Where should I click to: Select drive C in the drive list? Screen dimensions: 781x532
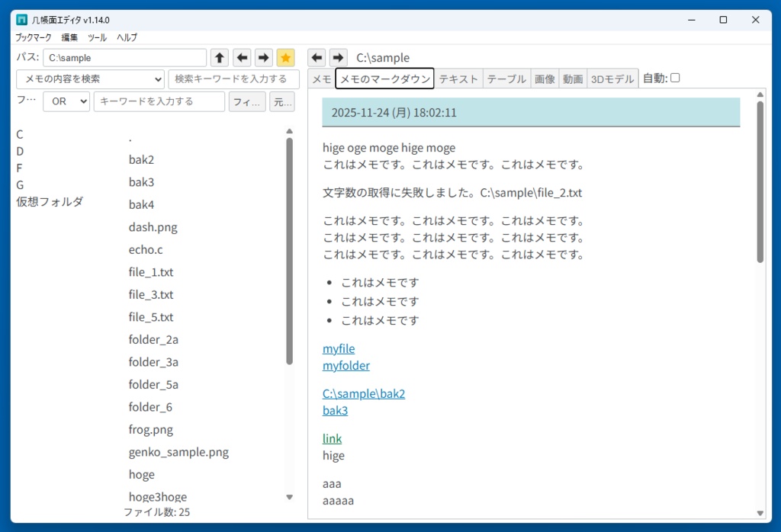point(20,134)
